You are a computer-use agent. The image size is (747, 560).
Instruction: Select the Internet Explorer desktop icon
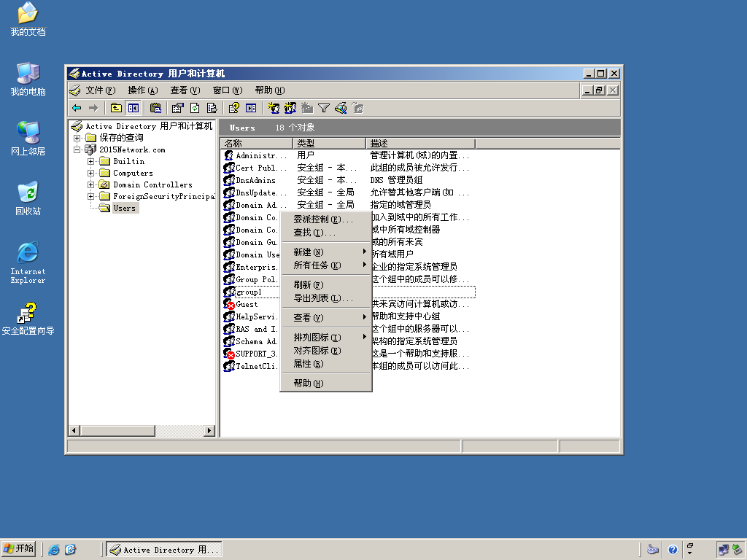pos(28,262)
